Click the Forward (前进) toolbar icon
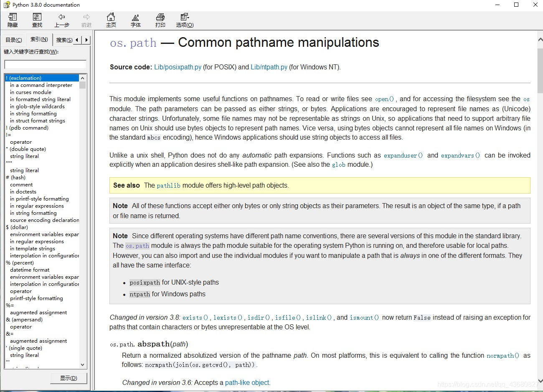 86,20
